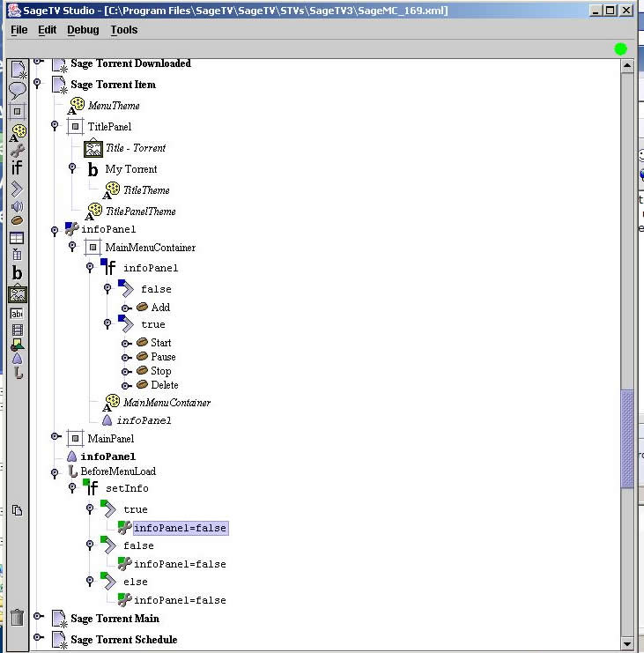Select the 'setInfo' conditional label
The width and height of the screenshot is (644, 653).
pos(127,488)
